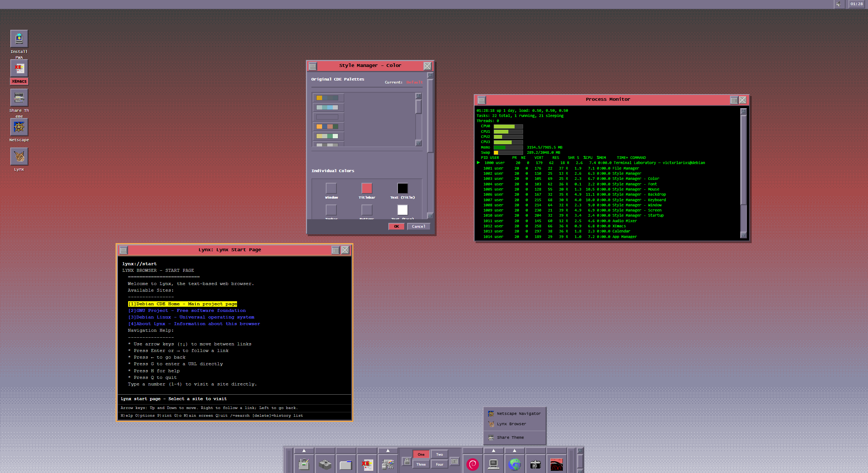Click the lock screen padlock icon
The image size is (868, 473).
407,461
